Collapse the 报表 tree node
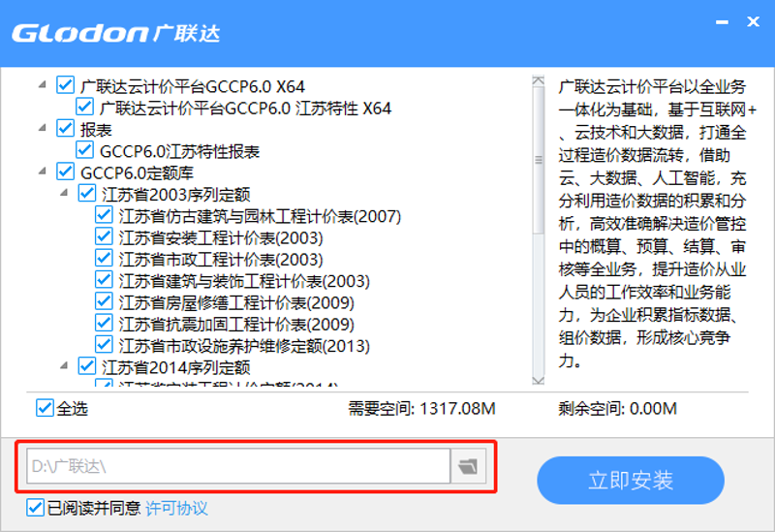The width and height of the screenshot is (775, 532). [43, 128]
